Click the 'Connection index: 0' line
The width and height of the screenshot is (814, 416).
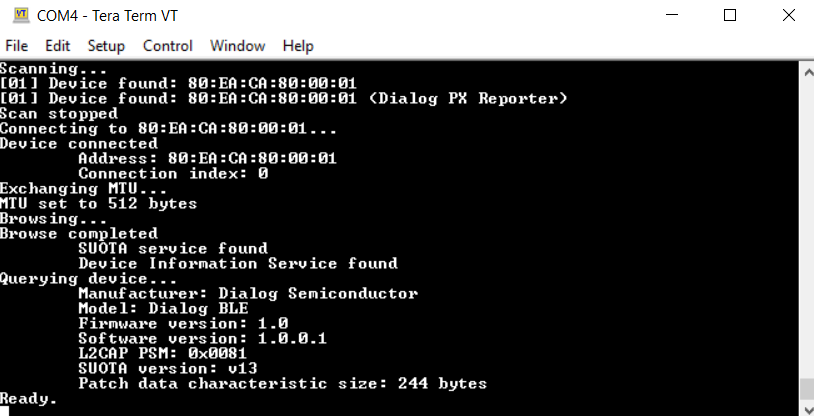pyautogui.click(x=173, y=173)
